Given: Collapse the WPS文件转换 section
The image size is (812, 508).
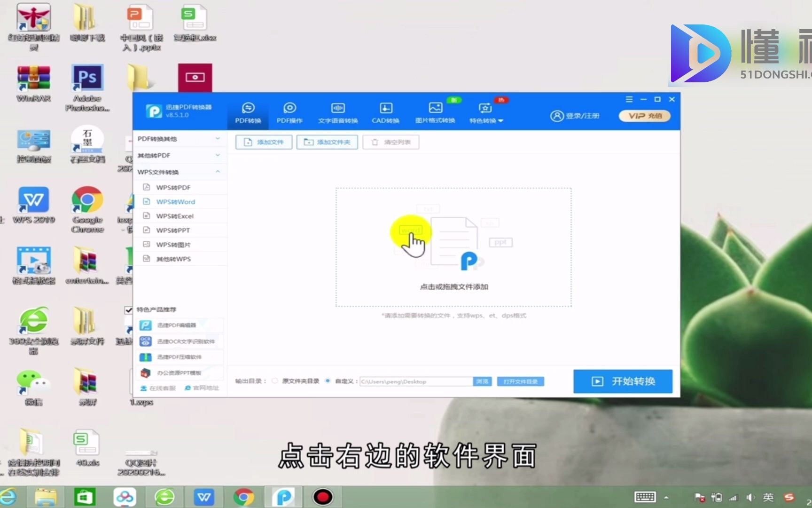Looking at the screenshot, I should (179, 172).
